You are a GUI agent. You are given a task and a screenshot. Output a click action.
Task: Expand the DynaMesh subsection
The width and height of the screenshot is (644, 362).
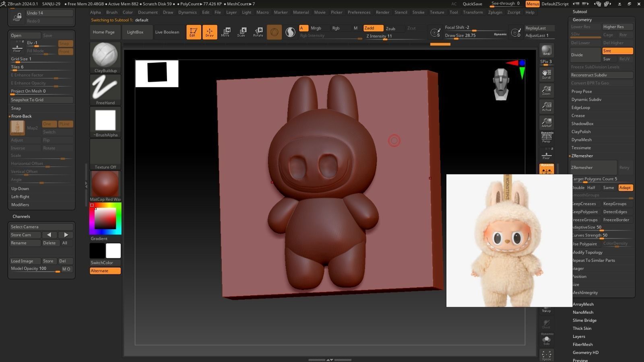click(582, 140)
